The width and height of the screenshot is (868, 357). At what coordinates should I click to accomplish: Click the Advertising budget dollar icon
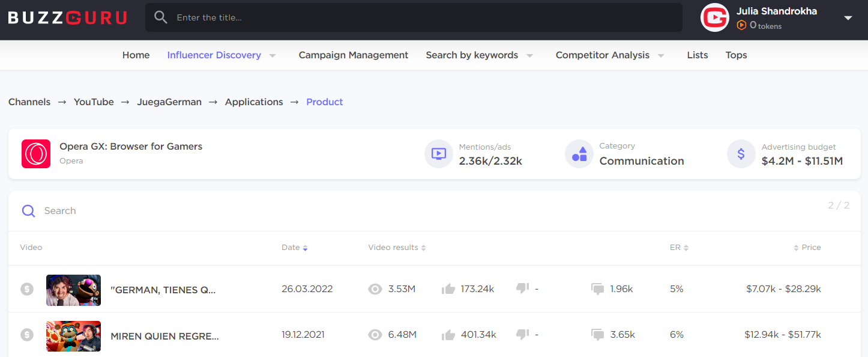[x=741, y=154]
